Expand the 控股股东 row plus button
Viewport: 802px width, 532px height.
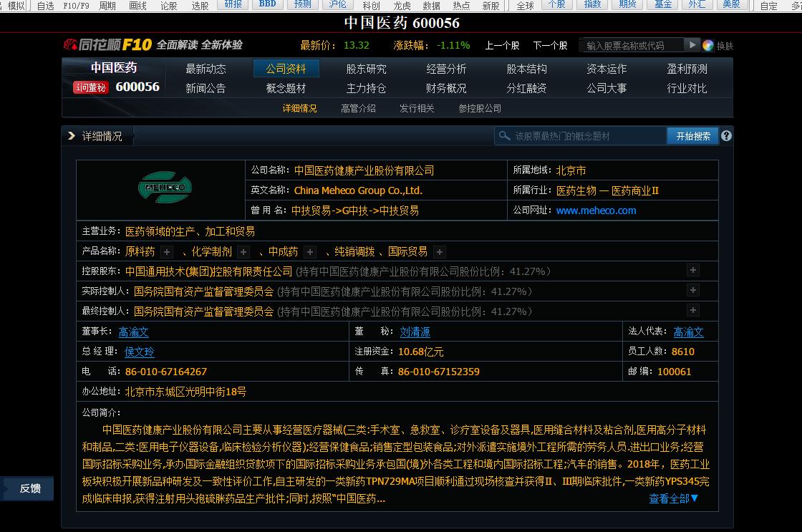pos(692,271)
